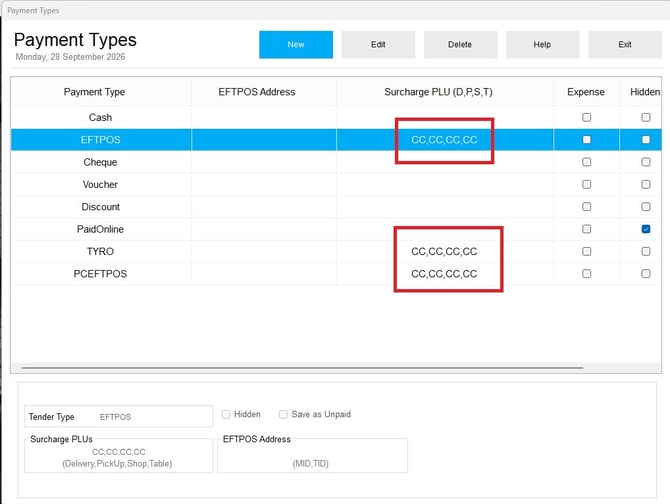
Task: Toggle Expense checkbox for TYRO
Action: click(587, 251)
